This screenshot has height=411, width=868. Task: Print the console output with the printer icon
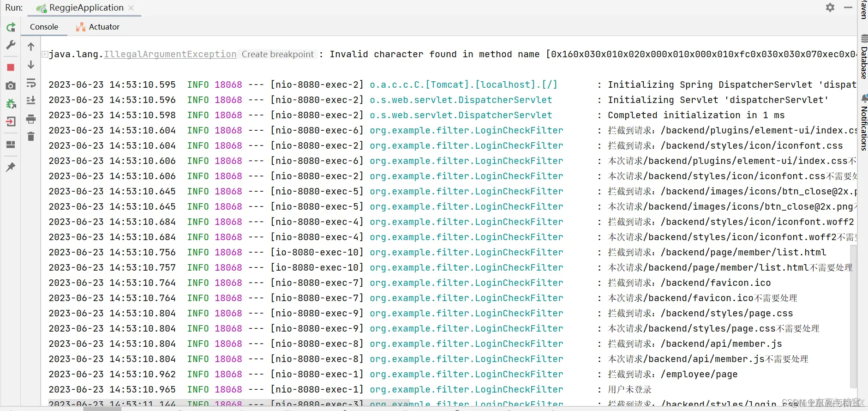click(x=31, y=119)
